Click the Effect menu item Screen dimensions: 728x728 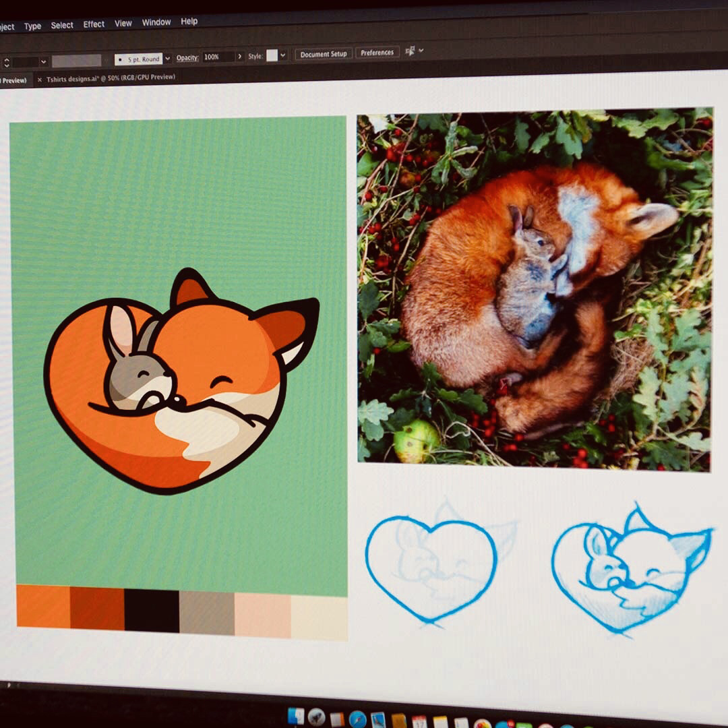click(94, 24)
